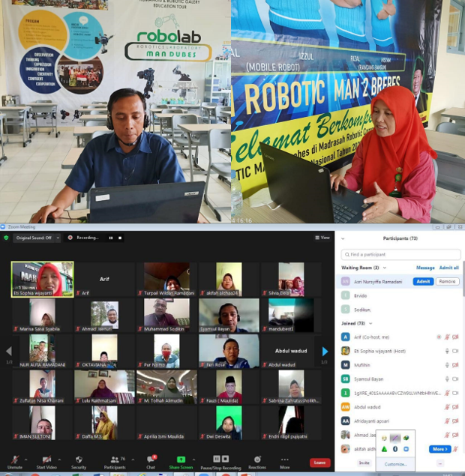Select Ervido in the waiting room
465x476 pixels.
tap(399, 295)
